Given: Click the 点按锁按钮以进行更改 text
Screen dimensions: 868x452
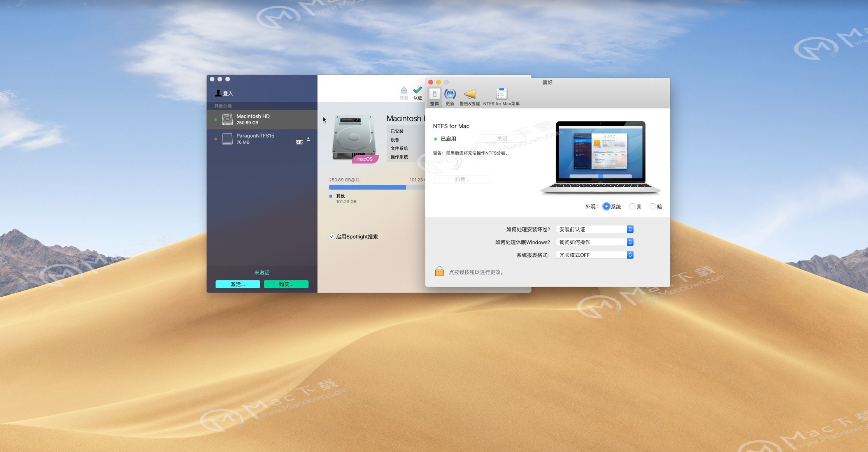Looking at the screenshot, I should [477, 272].
